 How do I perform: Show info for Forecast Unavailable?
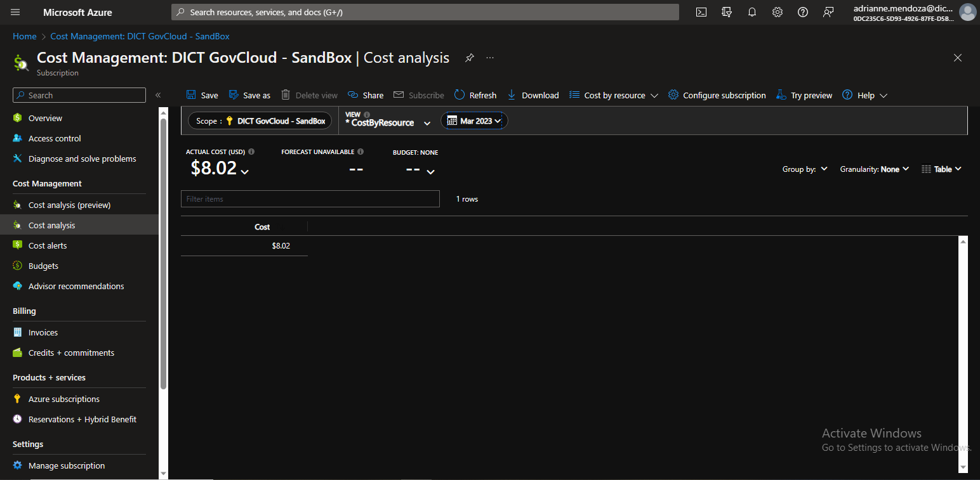coord(361,152)
